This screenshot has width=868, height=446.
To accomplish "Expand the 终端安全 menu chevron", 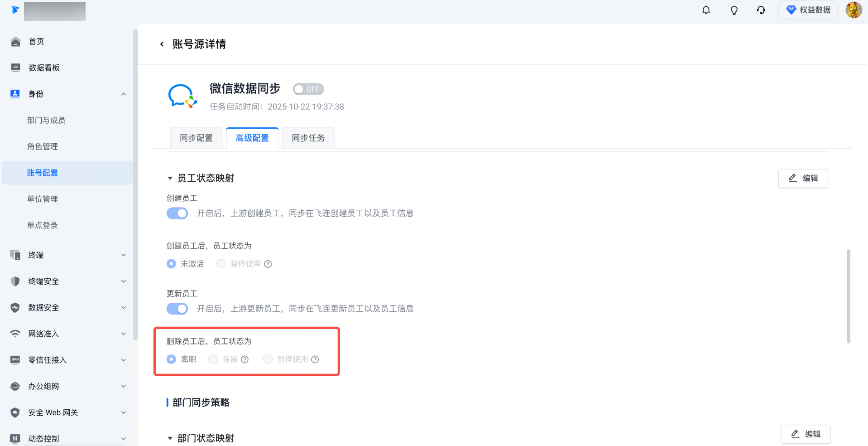I will [124, 281].
